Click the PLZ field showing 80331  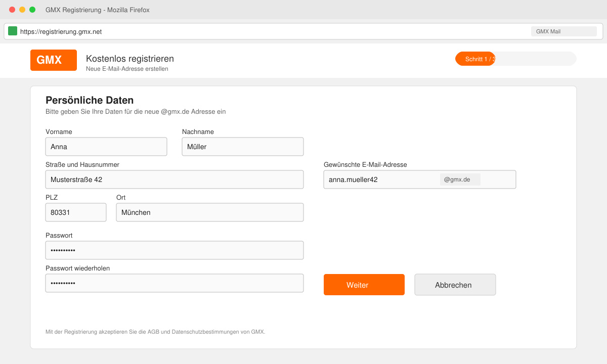click(x=76, y=212)
